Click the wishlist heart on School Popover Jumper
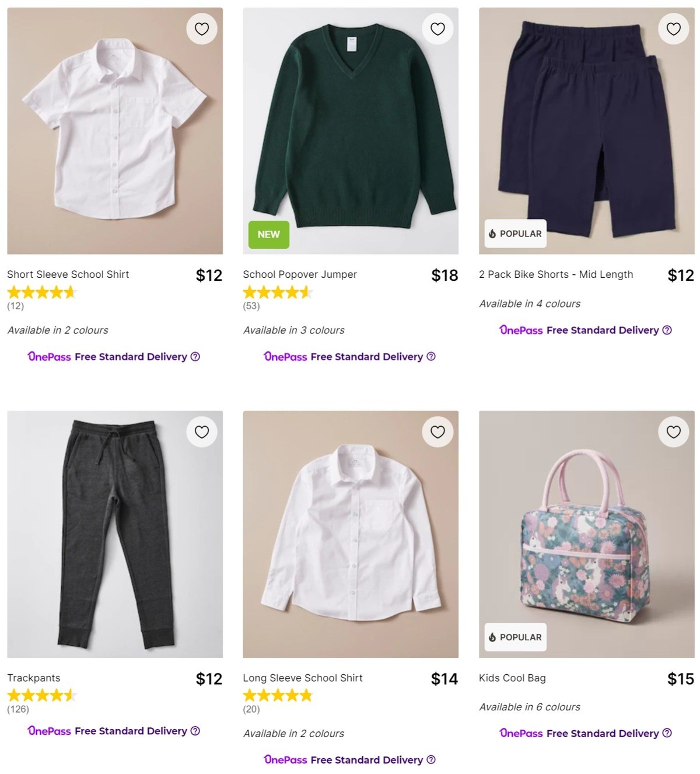The image size is (700, 774). click(437, 28)
